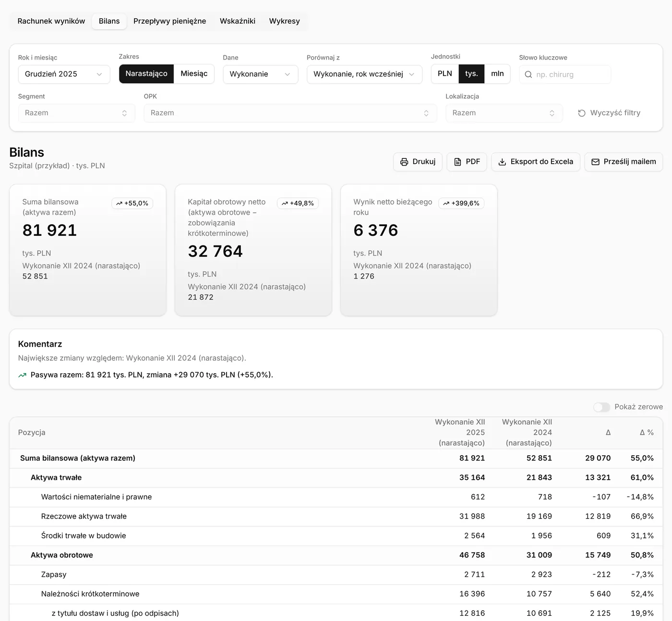Click the green trend arrow in Komentarz
Screen dimensions: 672x621
[x=22, y=375]
